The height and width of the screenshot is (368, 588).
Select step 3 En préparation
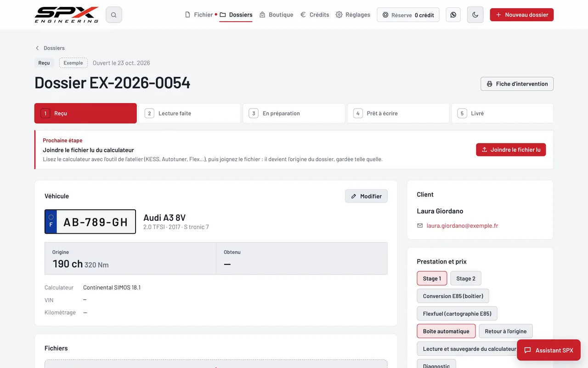point(294,113)
